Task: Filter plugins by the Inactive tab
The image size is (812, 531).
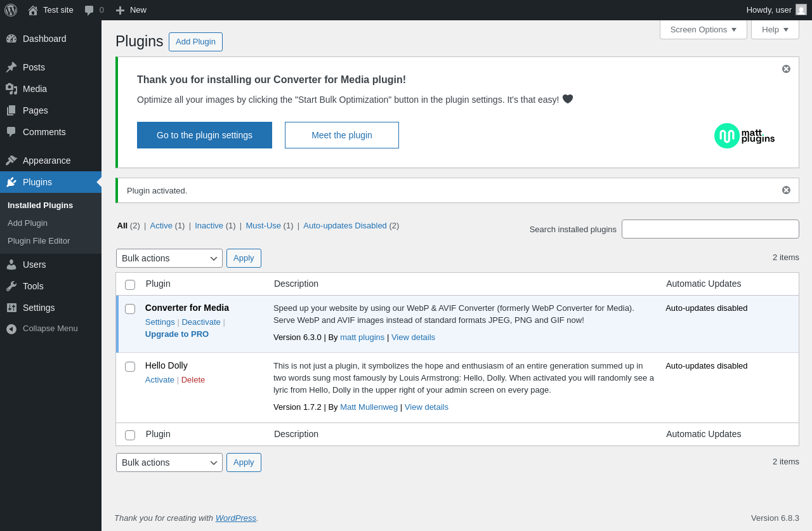Action: 209,225
